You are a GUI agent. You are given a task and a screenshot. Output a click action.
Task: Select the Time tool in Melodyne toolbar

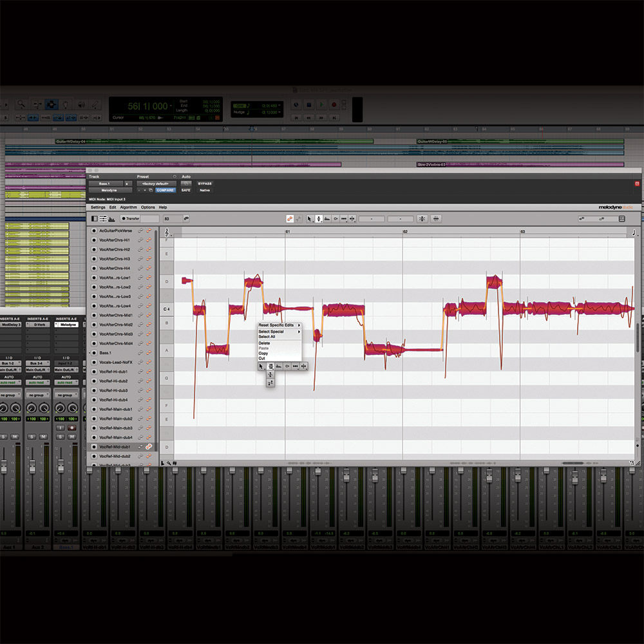point(344,219)
